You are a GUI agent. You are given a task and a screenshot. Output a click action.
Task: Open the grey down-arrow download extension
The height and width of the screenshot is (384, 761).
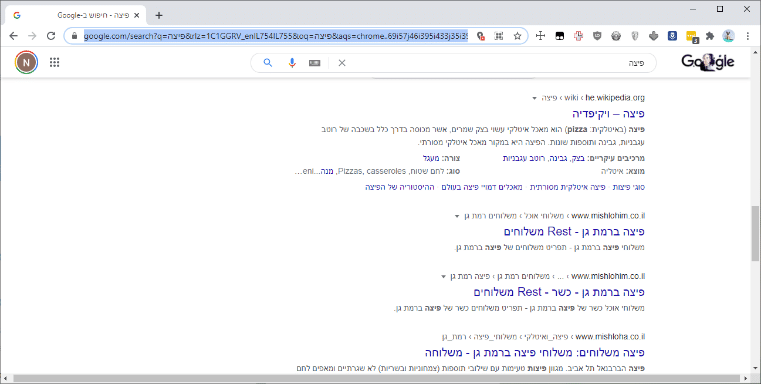tap(653, 35)
